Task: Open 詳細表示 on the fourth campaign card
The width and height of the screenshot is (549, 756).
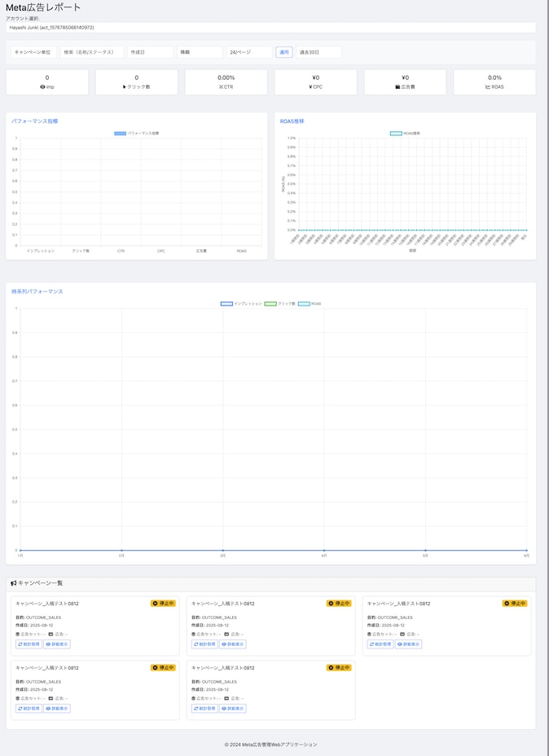Action: (57, 708)
